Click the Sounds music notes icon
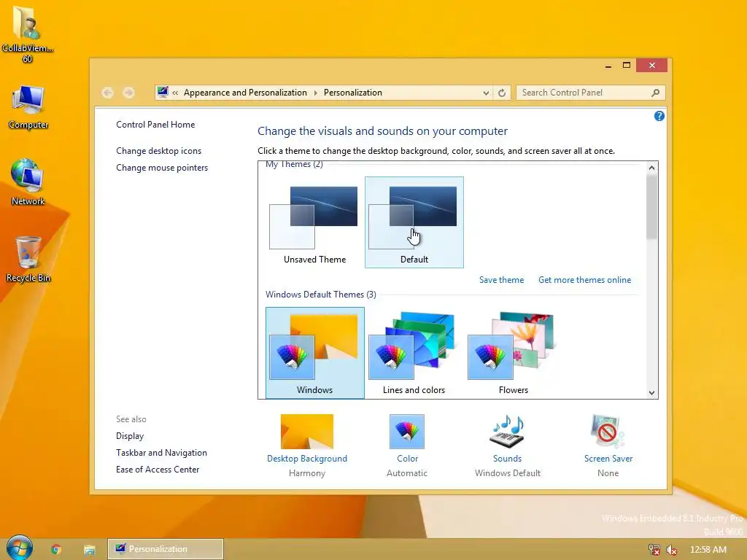This screenshot has width=747, height=560. tap(507, 432)
